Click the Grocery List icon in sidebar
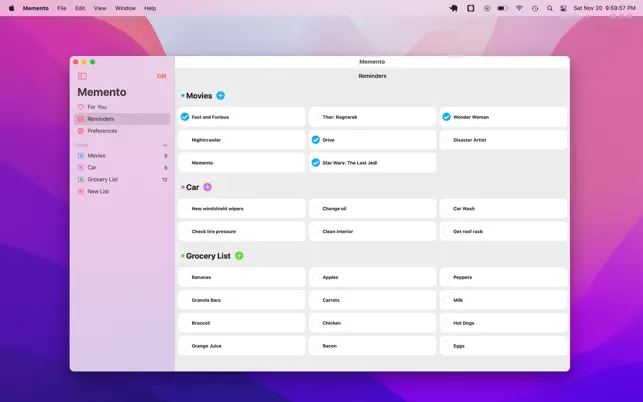 [x=81, y=179]
